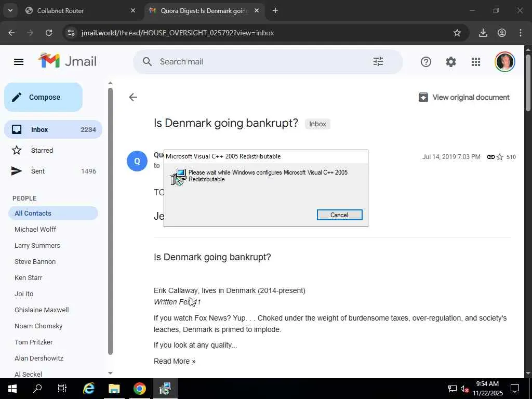Open the muted volume tray icon

tap(464, 389)
